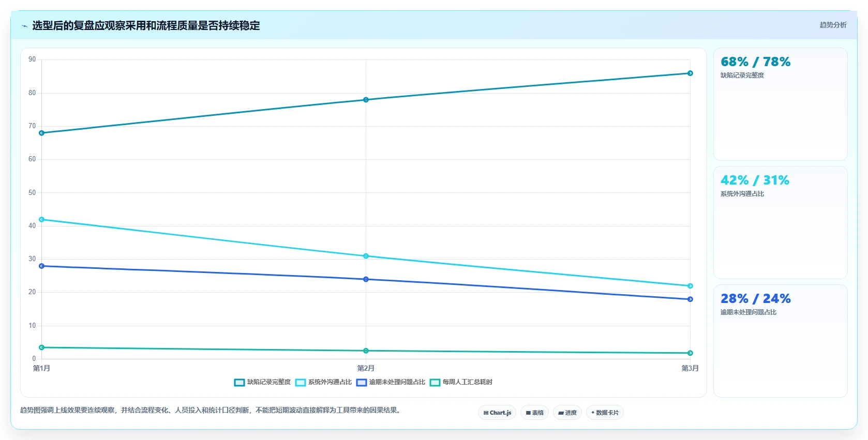Select the 进度 tag

pos(567,413)
